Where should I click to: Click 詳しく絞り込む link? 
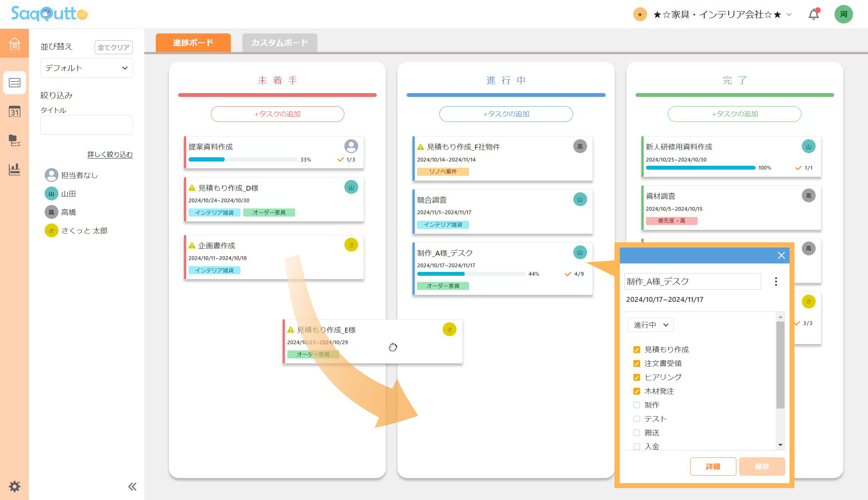(110, 154)
